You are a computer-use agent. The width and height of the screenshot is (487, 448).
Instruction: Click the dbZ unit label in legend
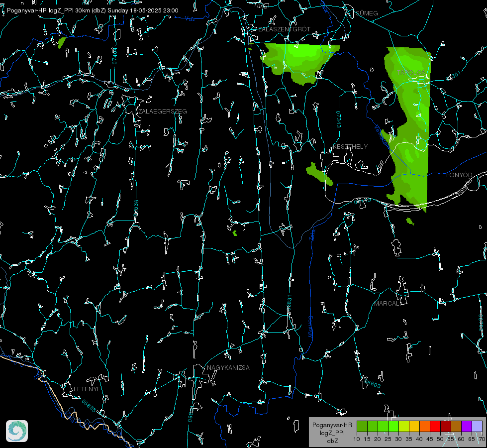(332, 441)
